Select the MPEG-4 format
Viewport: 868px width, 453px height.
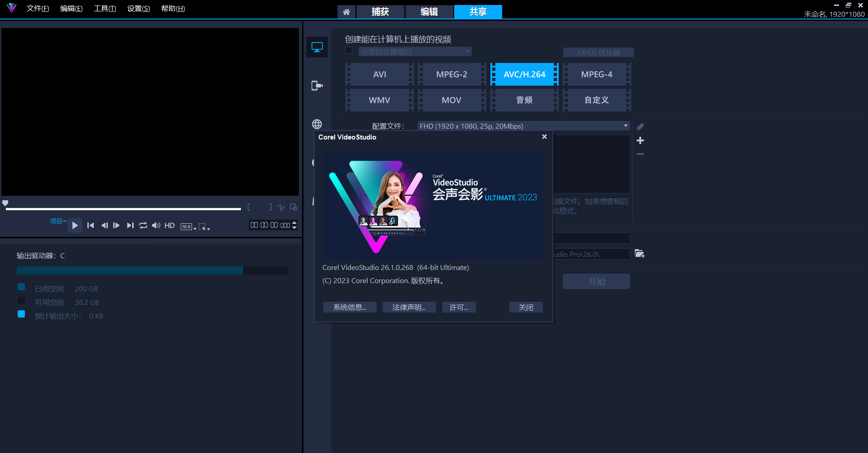click(x=597, y=74)
